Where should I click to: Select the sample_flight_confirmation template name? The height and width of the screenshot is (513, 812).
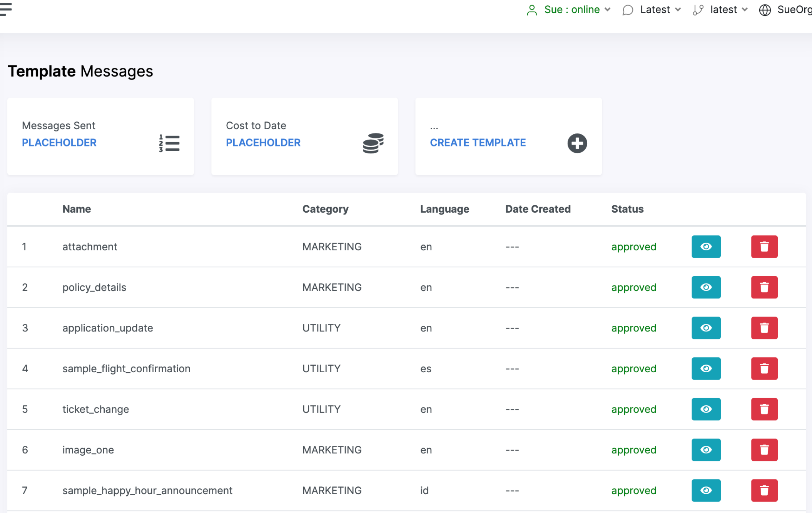(126, 368)
